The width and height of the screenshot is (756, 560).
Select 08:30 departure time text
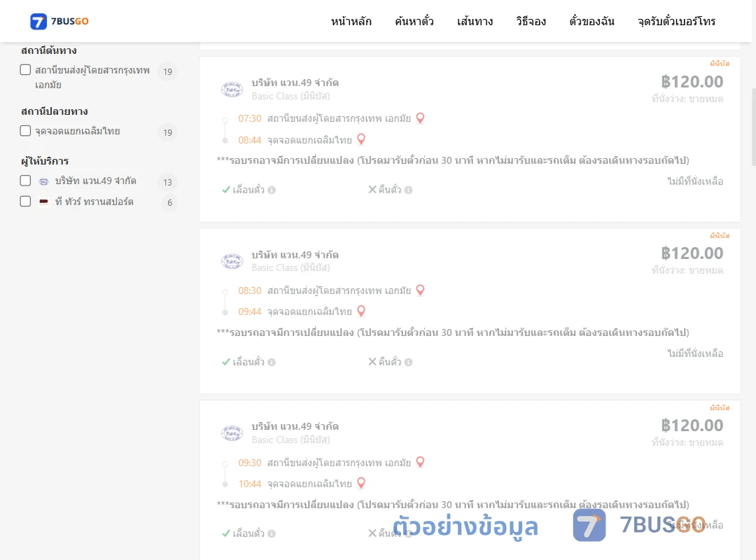click(x=250, y=291)
